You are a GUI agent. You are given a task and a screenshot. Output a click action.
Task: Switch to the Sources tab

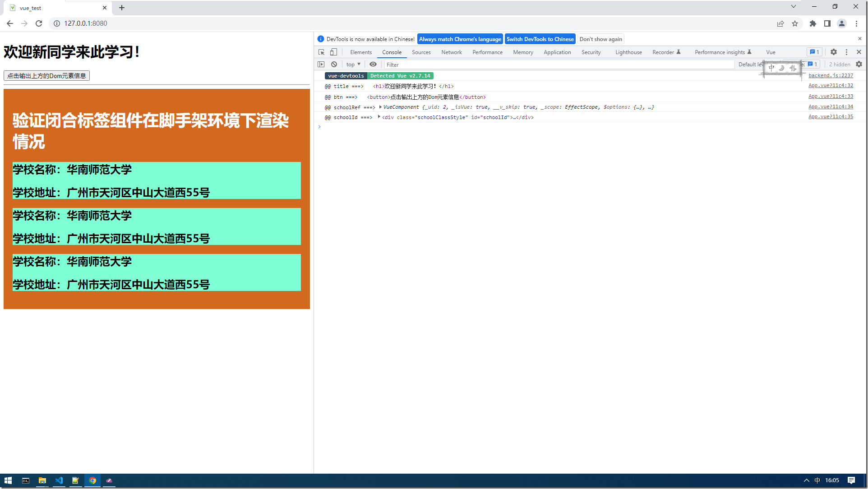point(421,52)
